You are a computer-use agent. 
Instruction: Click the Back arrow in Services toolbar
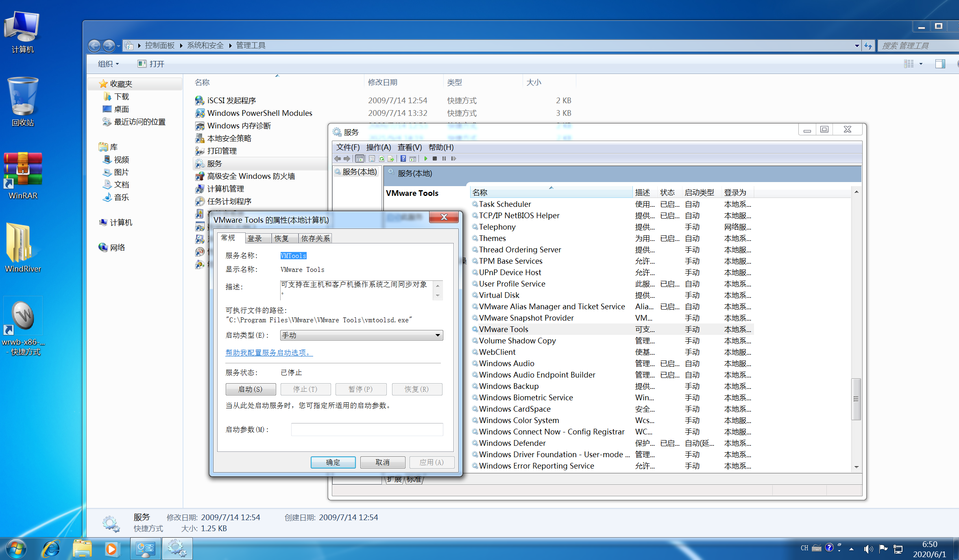338,158
